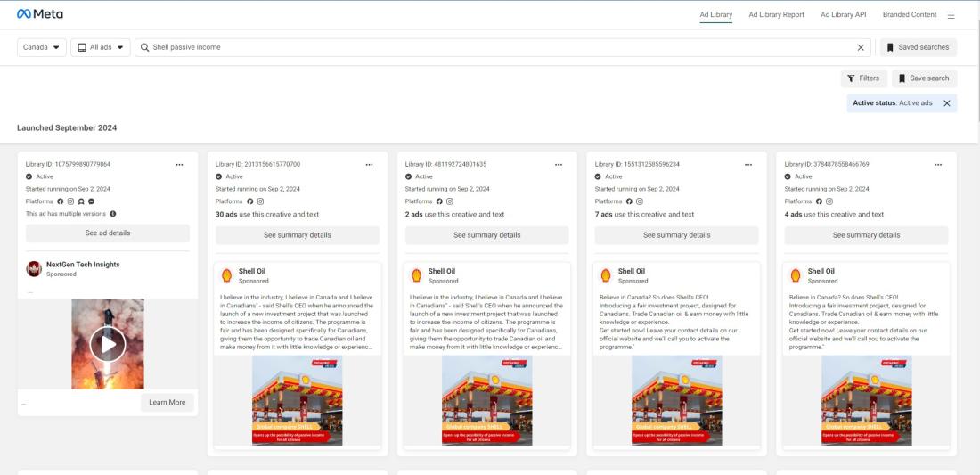The height and width of the screenshot is (475, 980).
Task: Open options menu for Library ID 2013156615770700
Action: coord(370,164)
